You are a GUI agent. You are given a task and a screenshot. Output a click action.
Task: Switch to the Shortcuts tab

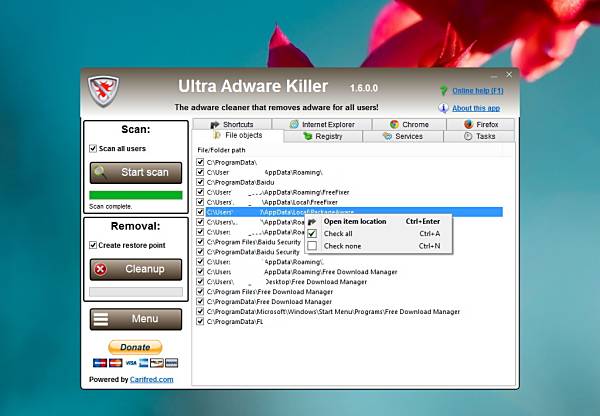232,124
